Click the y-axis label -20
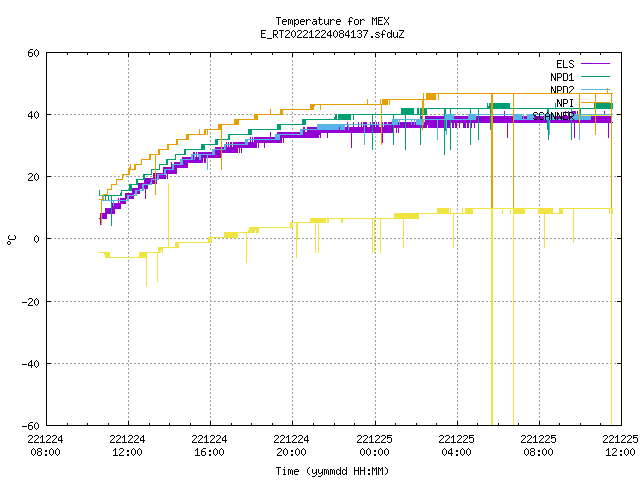This screenshot has height=480, width=640. coord(31,302)
